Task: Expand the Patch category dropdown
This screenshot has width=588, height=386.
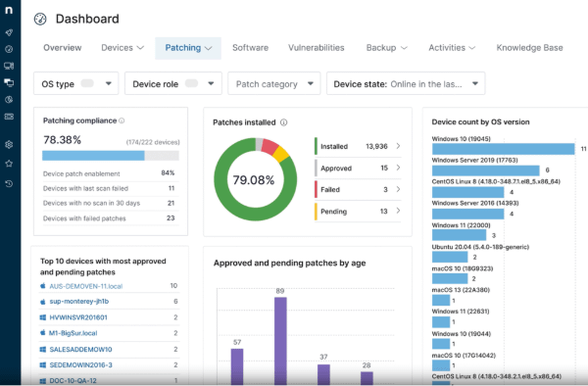Action: 274,83
